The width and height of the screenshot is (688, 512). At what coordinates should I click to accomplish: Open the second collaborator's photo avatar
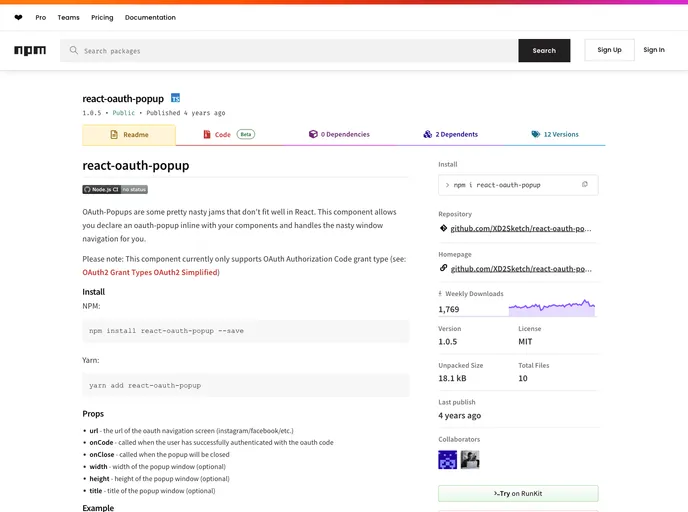(470, 460)
